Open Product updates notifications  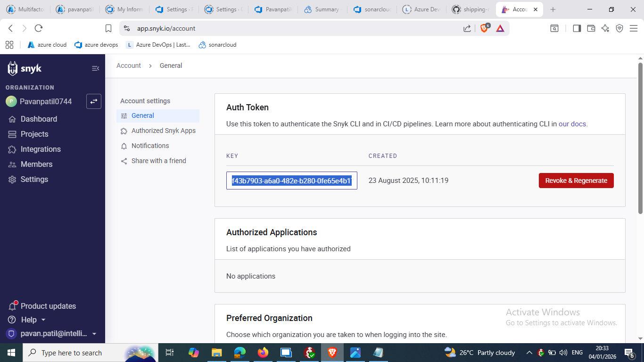(48, 306)
